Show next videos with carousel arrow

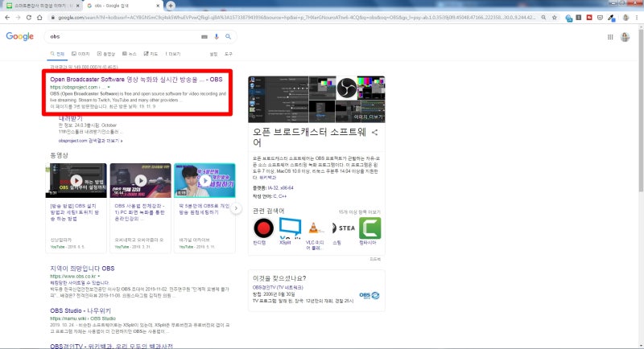(236, 208)
